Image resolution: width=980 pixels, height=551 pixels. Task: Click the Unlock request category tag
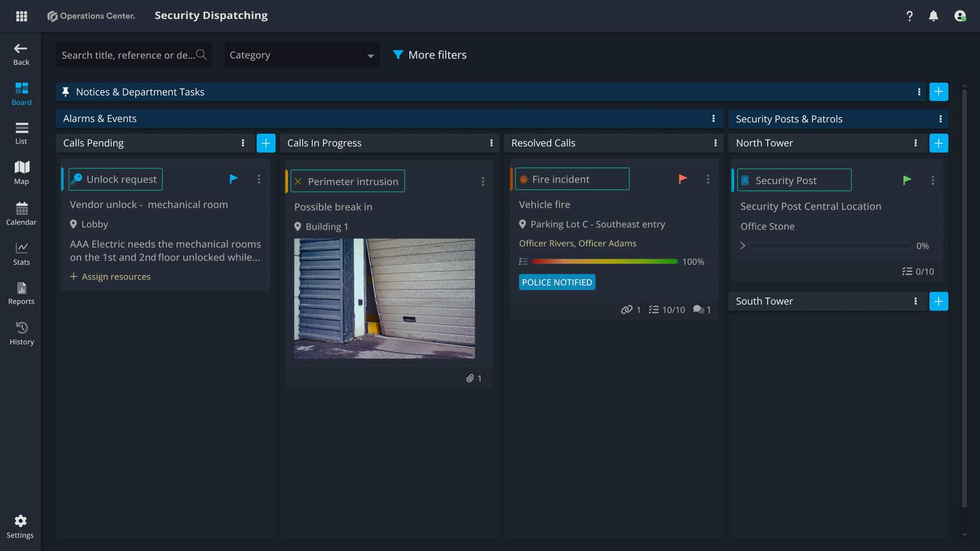coord(116,179)
